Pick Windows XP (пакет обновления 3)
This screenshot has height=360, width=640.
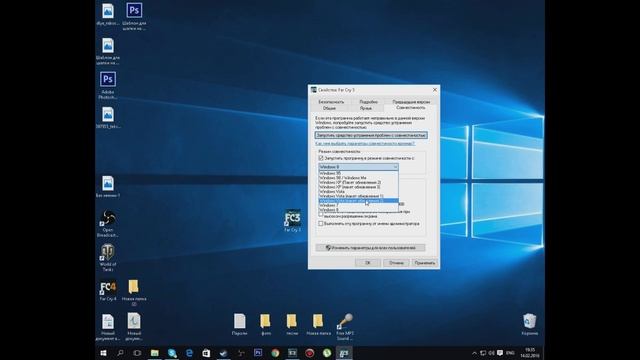click(x=358, y=187)
